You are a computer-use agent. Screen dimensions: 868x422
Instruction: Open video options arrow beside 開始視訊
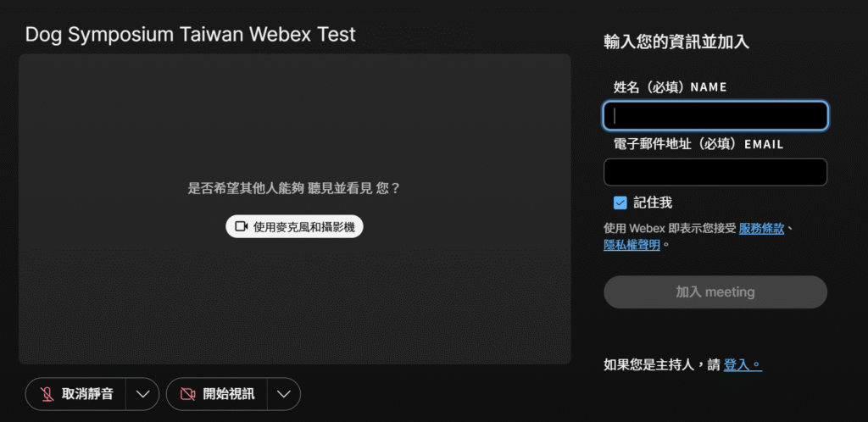pyautogui.click(x=284, y=394)
